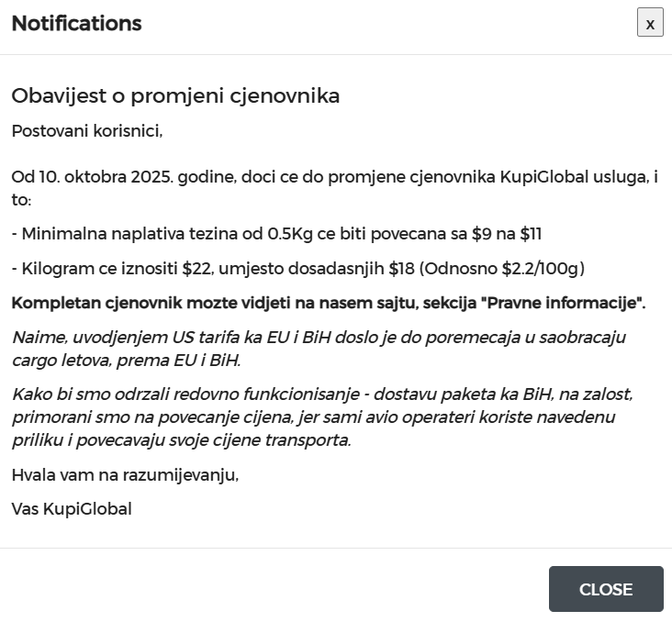Screen dimensions: 672x622
Task: Click the dark CLOSE button
Action: 606,589
